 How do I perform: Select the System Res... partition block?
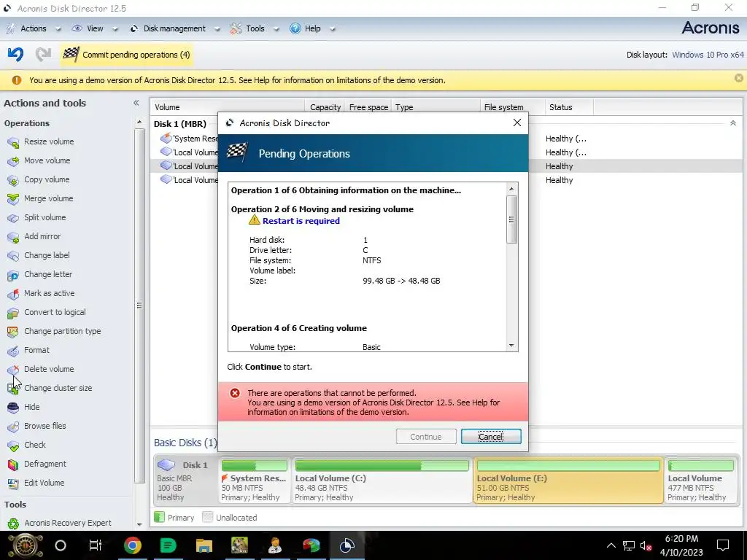coord(255,480)
